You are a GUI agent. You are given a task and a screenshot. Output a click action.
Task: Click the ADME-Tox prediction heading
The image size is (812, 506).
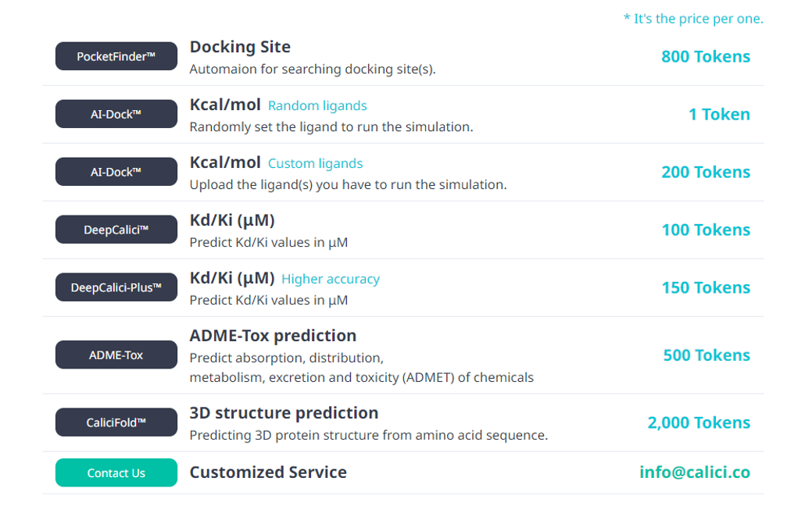pos(273,336)
